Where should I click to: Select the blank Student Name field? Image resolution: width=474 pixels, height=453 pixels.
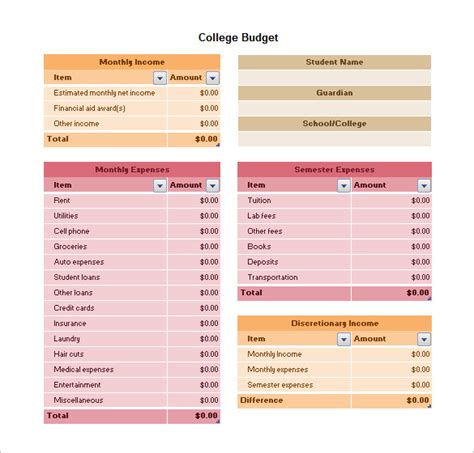pyautogui.click(x=334, y=77)
